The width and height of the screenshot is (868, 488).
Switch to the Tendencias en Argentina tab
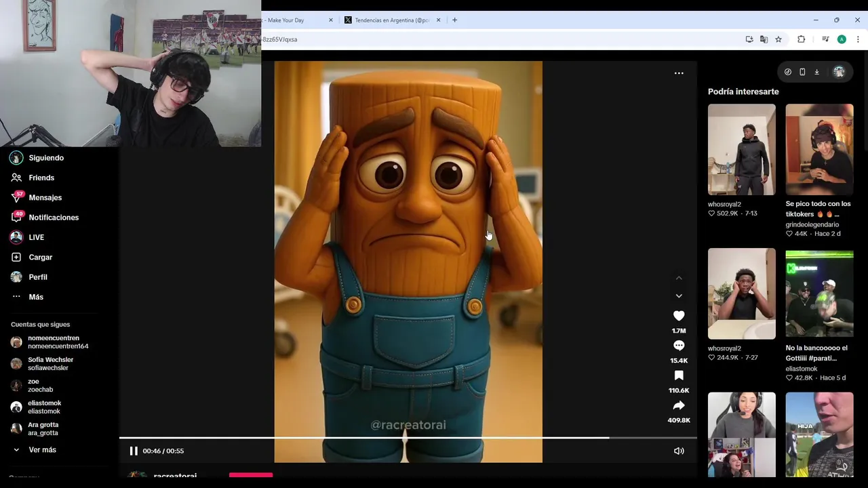tap(392, 20)
